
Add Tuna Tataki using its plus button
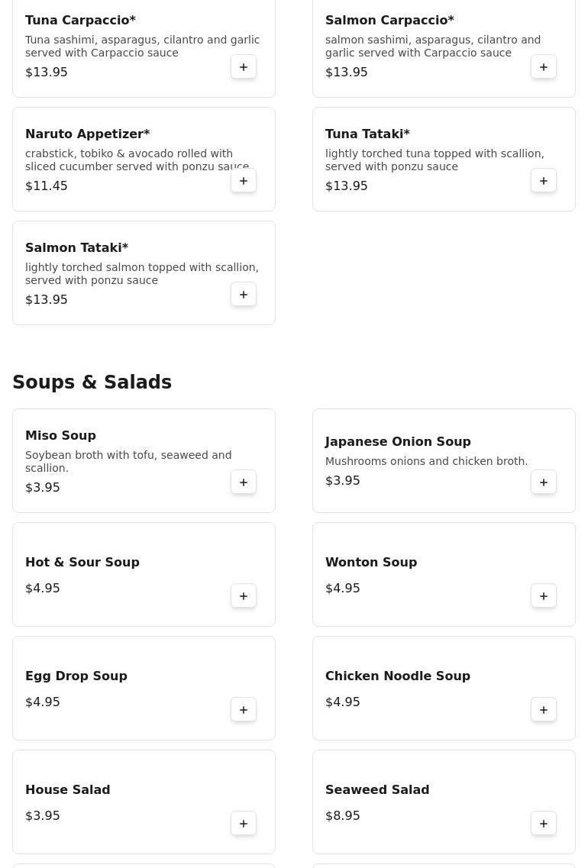[544, 181]
